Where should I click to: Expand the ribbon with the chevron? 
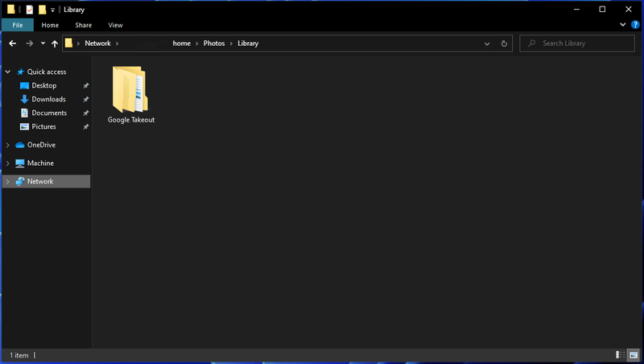[x=622, y=25]
